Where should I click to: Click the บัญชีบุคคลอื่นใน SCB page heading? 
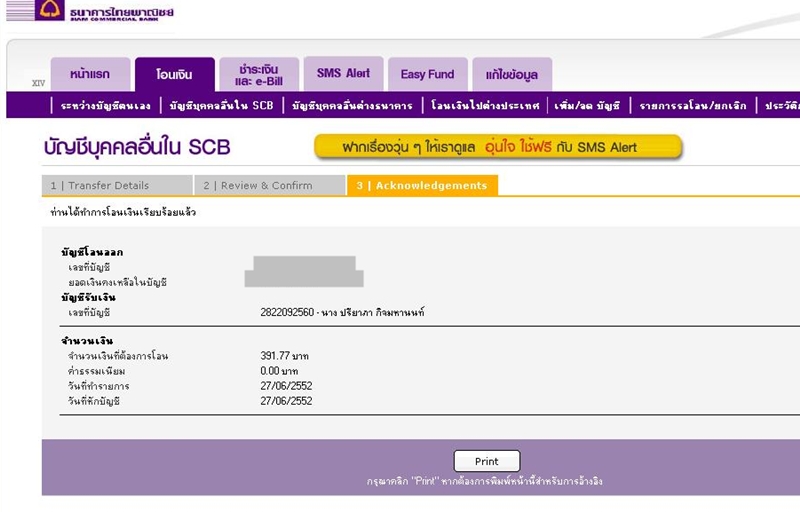tap(137, 147)
